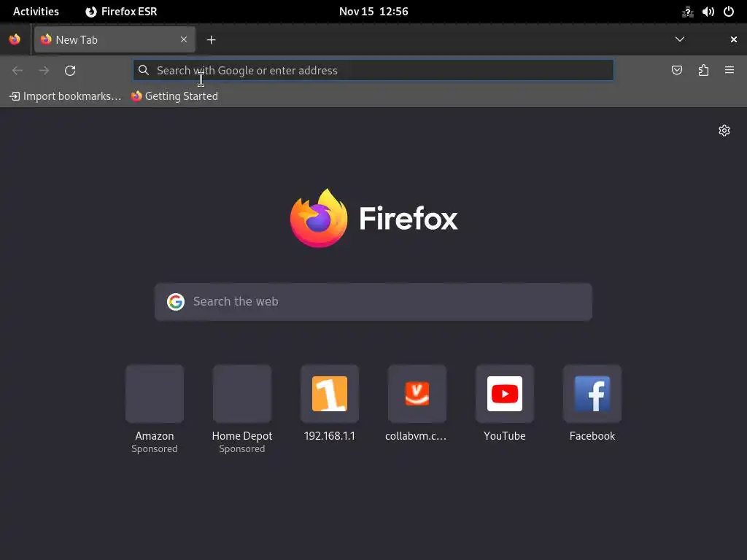Open the Activities overview
The image size is (747, 560).
[36, 12]
